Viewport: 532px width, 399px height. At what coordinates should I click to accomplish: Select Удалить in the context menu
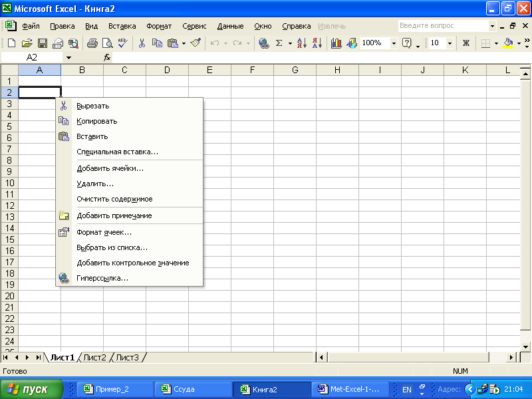tap(130, 184)
